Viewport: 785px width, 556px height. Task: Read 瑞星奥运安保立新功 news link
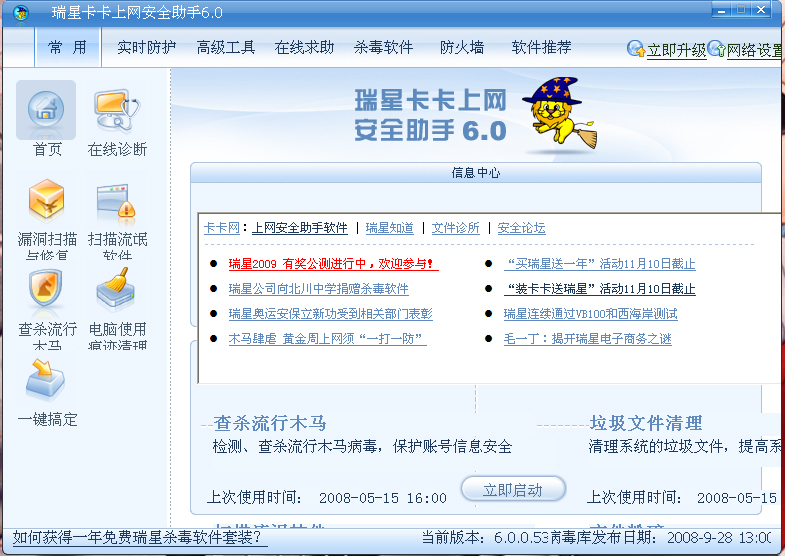330,314
